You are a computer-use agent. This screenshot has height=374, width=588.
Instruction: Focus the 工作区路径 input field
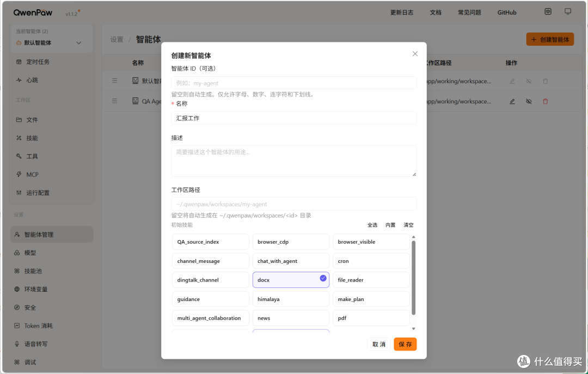point(293,204)
